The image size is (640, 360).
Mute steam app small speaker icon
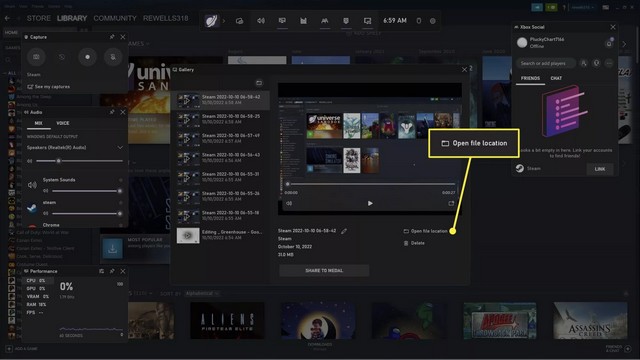tap(46, 213)
